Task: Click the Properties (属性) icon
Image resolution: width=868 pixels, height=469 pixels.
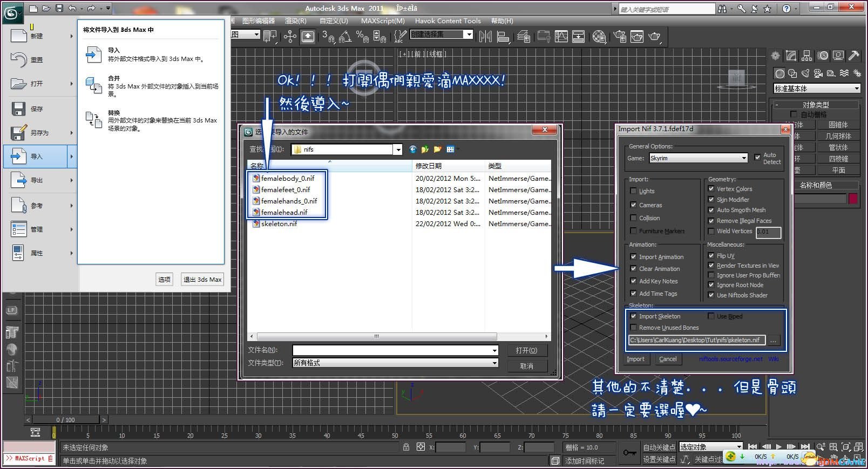Action: tap(18, 253)
